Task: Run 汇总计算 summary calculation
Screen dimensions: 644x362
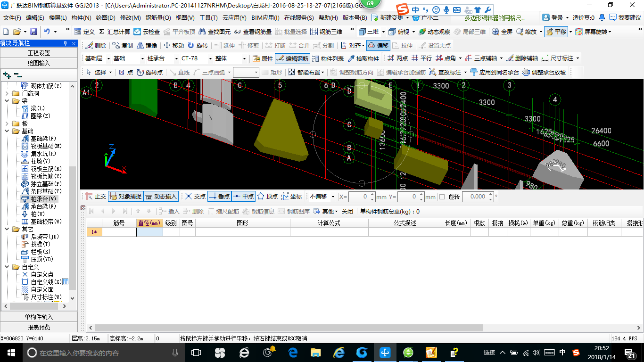Action: [x=115, y=32]
